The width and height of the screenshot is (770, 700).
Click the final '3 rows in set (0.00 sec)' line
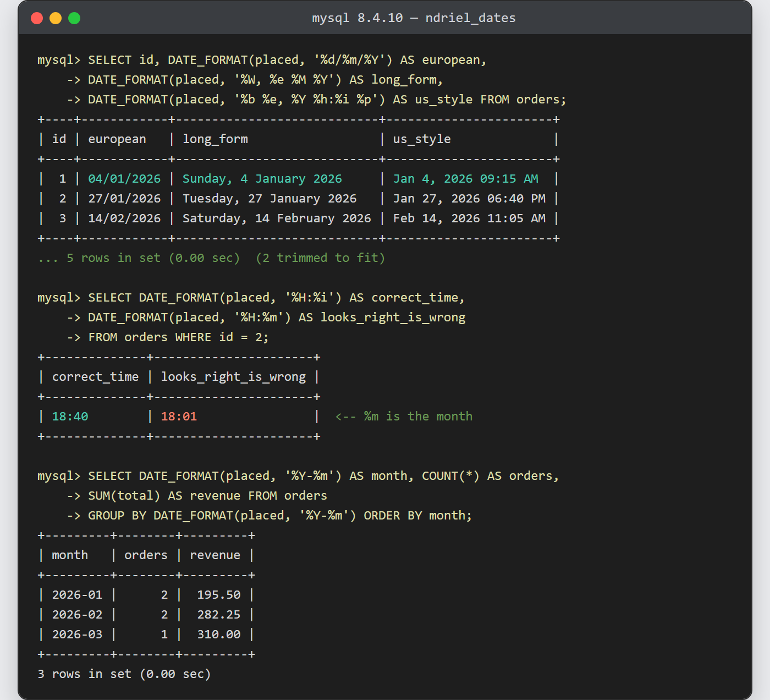[124, 674]
